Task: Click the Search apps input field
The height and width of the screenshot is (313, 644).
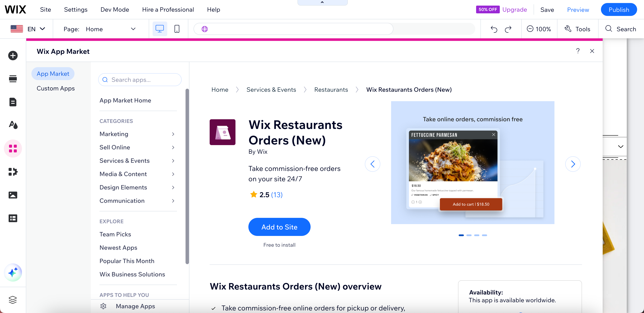Action: click(x=140, y=79)
